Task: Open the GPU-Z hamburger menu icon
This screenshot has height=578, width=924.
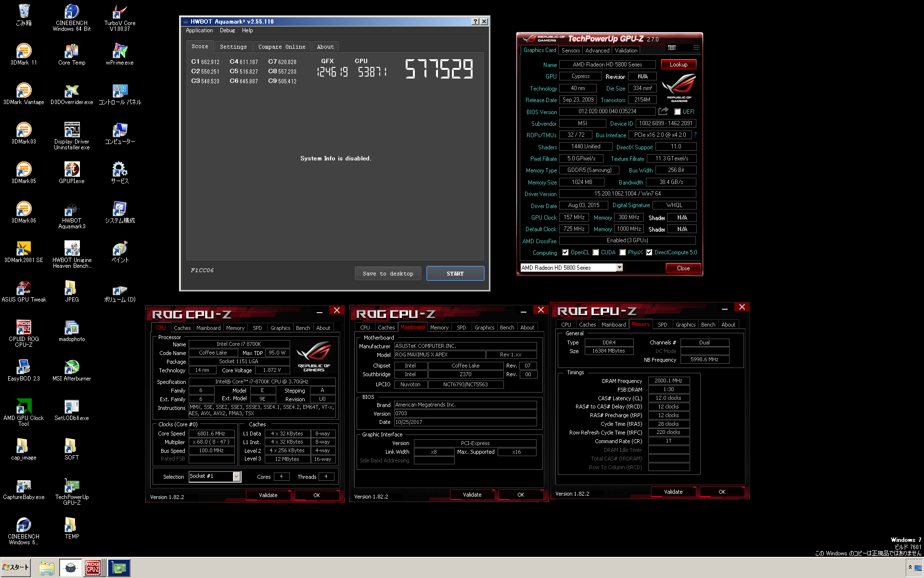Action: point(696,48)
